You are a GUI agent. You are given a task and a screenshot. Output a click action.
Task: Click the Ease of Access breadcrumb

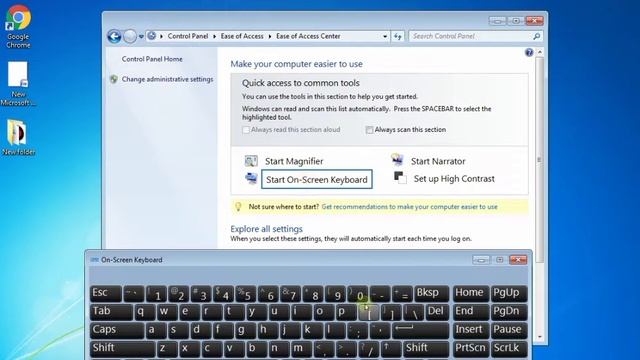coord(242,36)
